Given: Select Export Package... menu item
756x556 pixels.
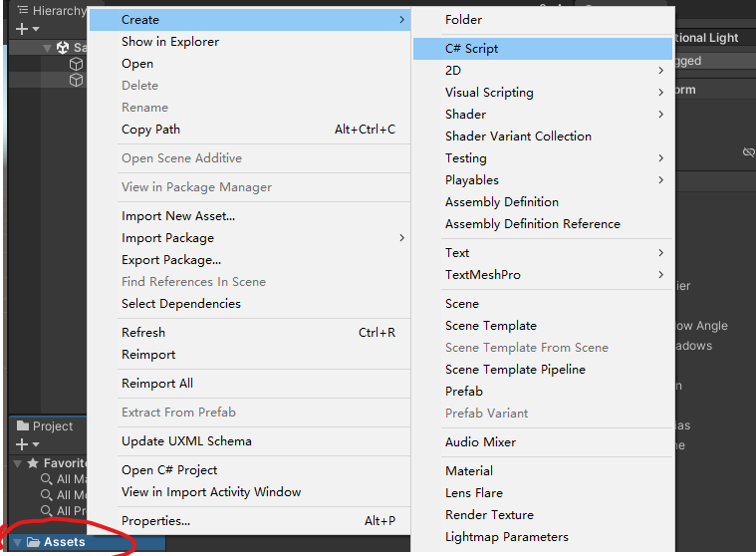Looking at the screenshot, I should pyautogui.click(x=250, y=260).
